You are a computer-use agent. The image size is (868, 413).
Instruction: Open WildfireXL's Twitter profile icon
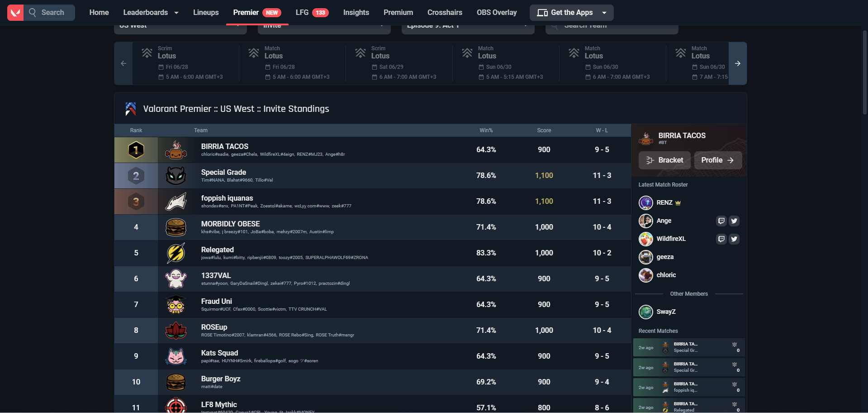pyautogui.click(x=734, y=239)
